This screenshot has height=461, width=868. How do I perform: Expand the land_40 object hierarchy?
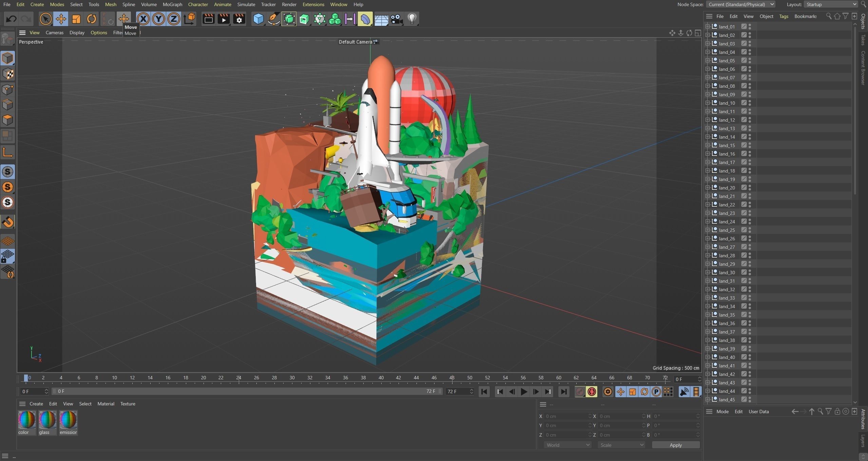(708, 357)
